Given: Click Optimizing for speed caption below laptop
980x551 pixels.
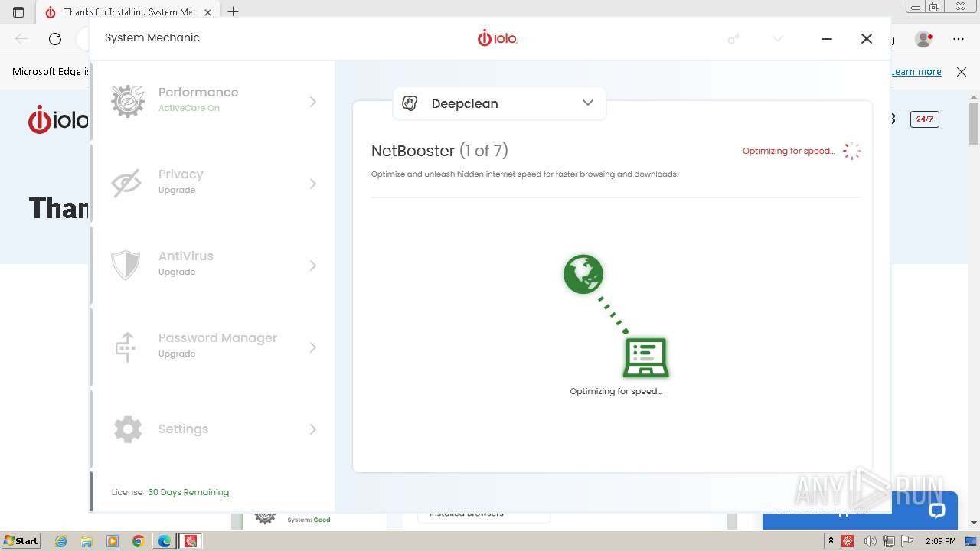Looking at the screenshot, I should click(x=616, y=391).
